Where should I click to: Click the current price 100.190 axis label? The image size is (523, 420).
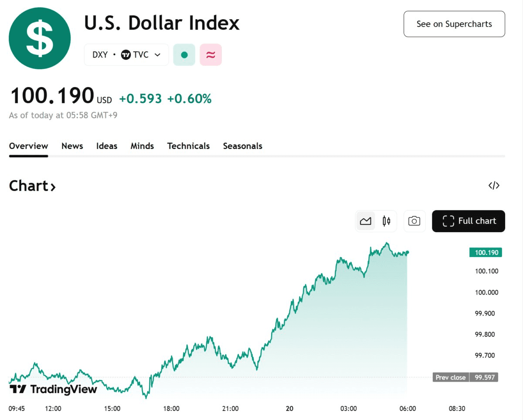click(486, 253)
